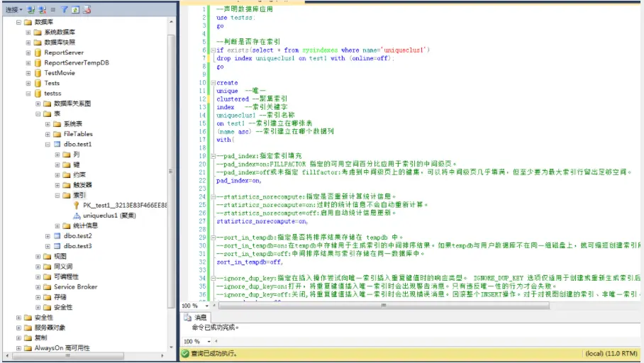The height and width of the screenshot is (363, 644).
Task: Open the messages pane 100 % zoom dropdown
Action: (x=209, y=342)
